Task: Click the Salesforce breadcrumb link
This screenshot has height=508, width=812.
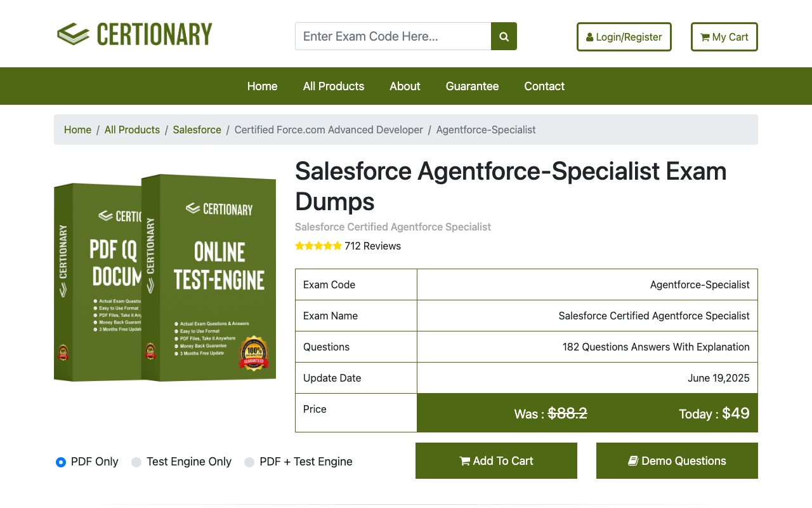Action: [x=197, y=130]
